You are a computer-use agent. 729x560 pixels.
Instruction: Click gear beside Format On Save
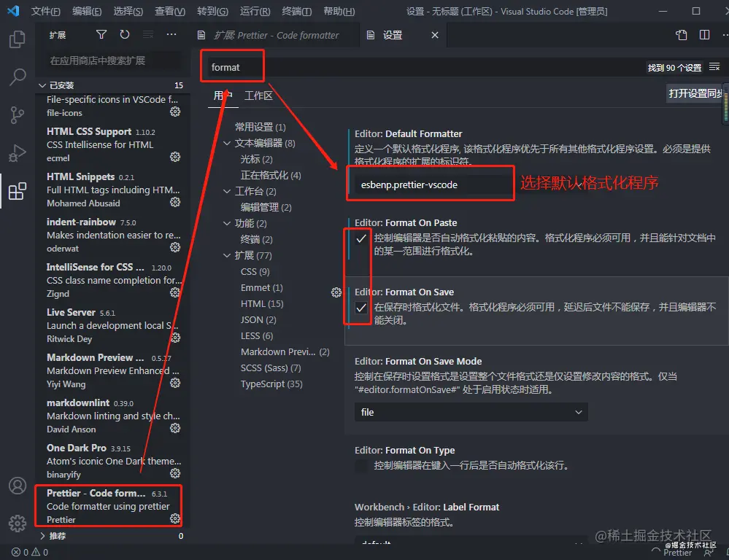click(x=336, y=292)
